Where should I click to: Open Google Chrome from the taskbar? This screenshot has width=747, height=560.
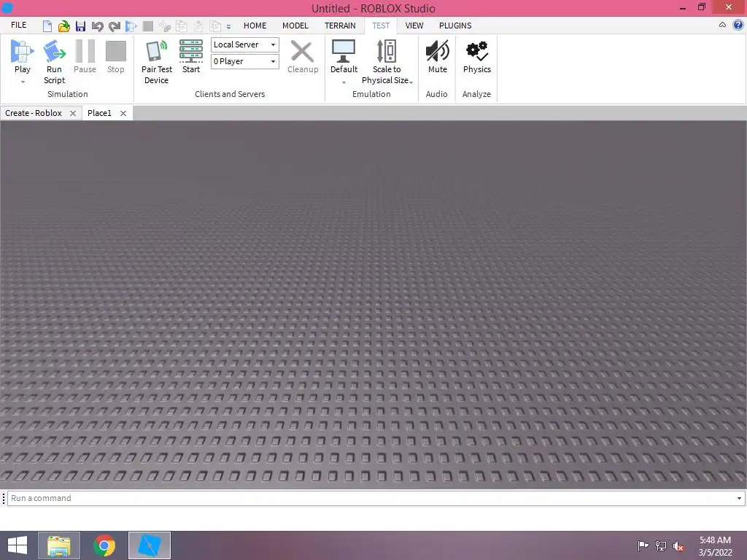[104, 545]
